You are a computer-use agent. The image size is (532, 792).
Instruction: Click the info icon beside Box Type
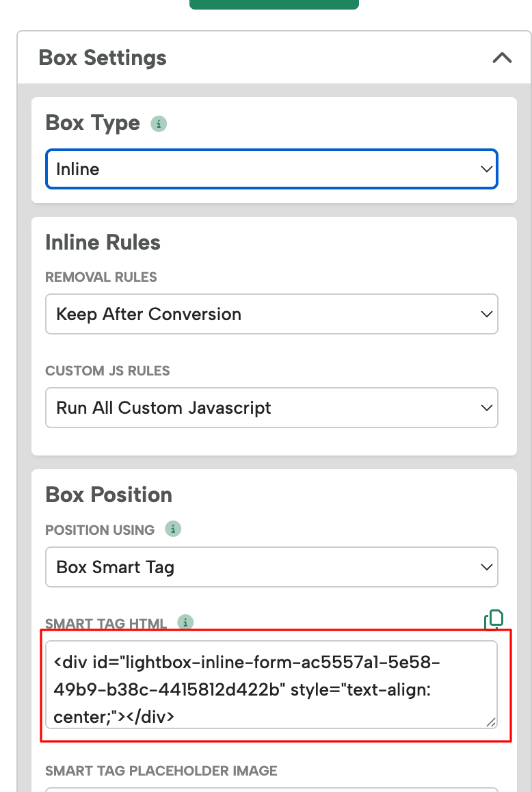click(159, 124)
